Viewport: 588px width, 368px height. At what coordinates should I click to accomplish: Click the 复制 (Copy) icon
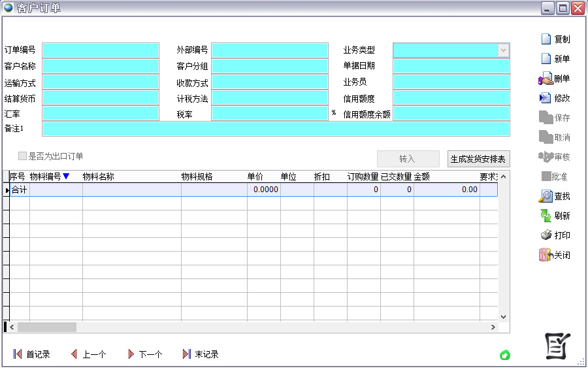pyautogui.click(x=546, y=39)
